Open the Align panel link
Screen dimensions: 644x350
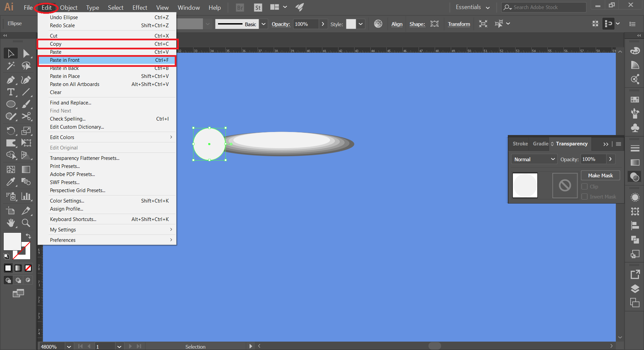pos(397,24)
